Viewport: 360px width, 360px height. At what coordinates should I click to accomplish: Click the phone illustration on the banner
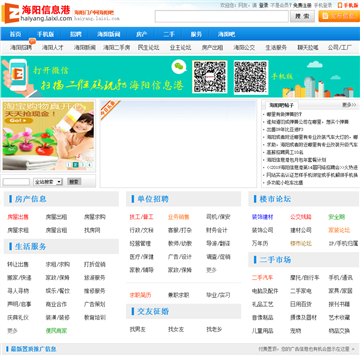[18, 75]
